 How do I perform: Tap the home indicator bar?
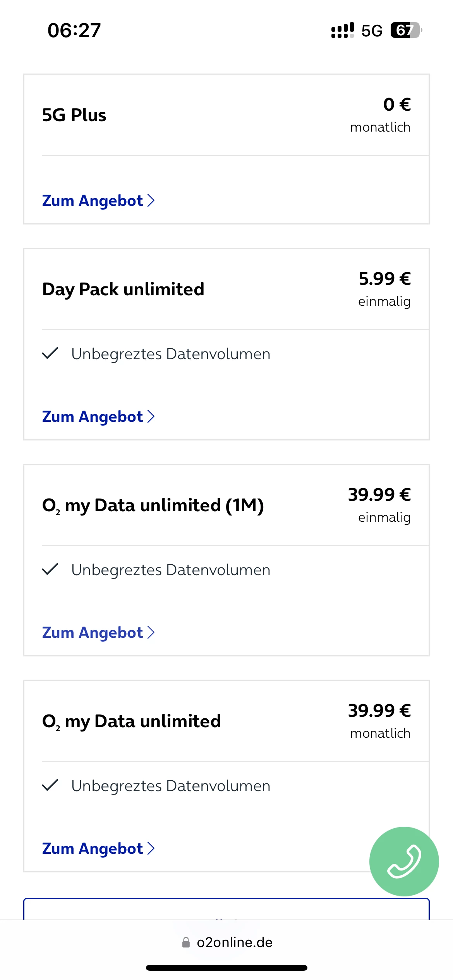coord(226,968)
